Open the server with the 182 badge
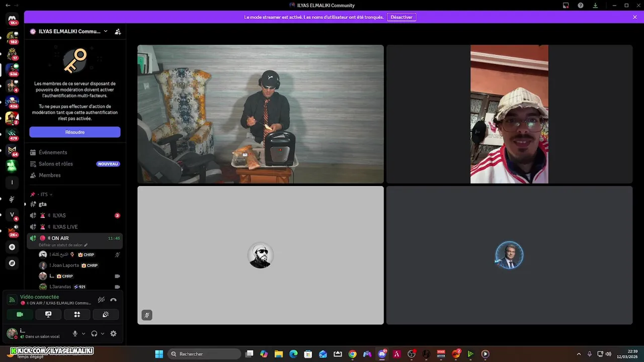644x362 pixels. pos(12,37)
